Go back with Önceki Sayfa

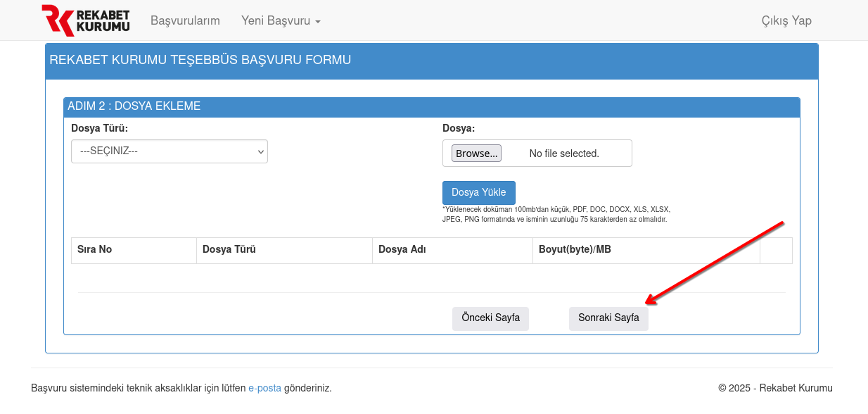pyautogui.click(x=490, y=318)
